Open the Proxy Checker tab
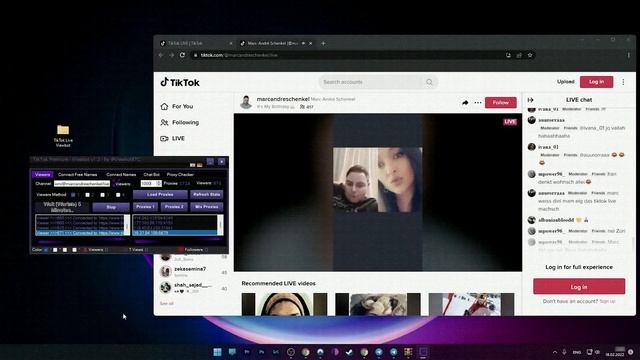Viewport: 640px width, 360px height. click(x=180, y=174)
